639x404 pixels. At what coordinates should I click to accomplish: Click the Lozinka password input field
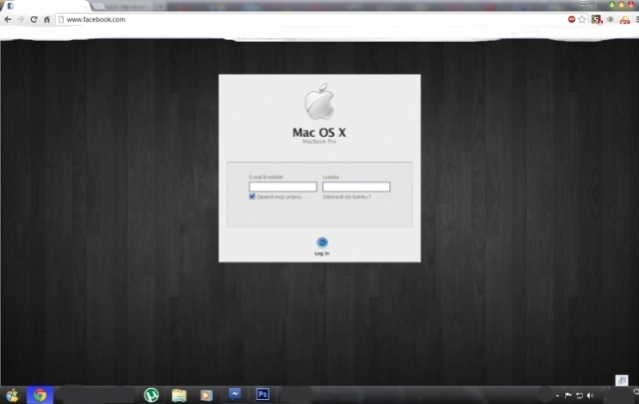point(356,187)
